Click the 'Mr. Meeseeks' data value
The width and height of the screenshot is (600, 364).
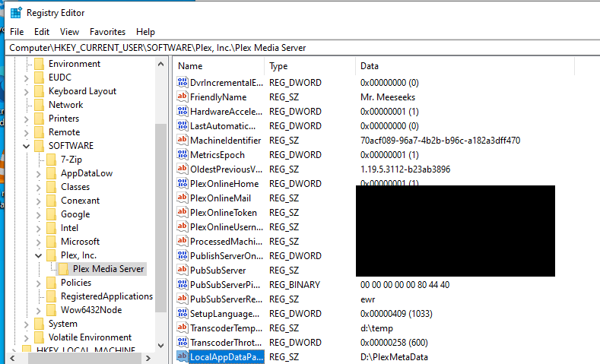[388, 97]
